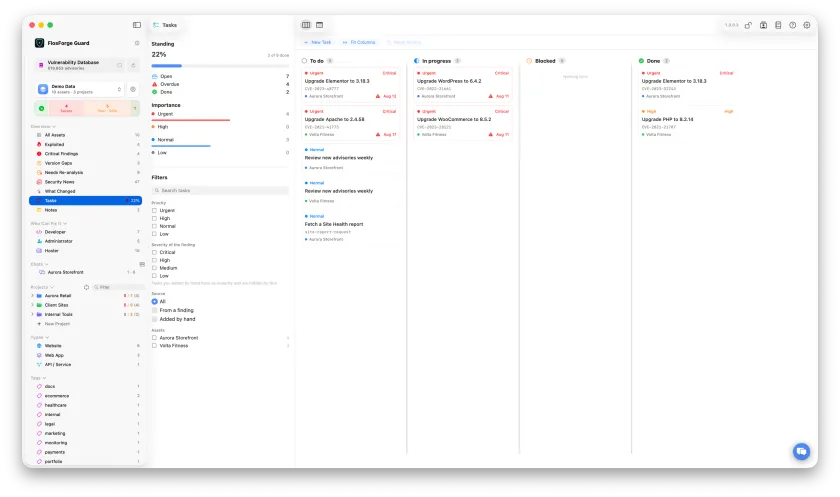Click the chats list icon beside Chats header
840x497 pixels.
click(x=142, y=264)
